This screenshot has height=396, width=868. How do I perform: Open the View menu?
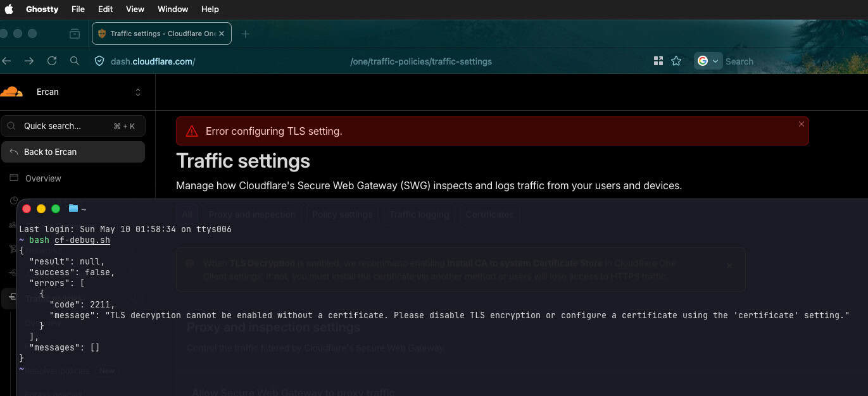click(x=135, y=9)
